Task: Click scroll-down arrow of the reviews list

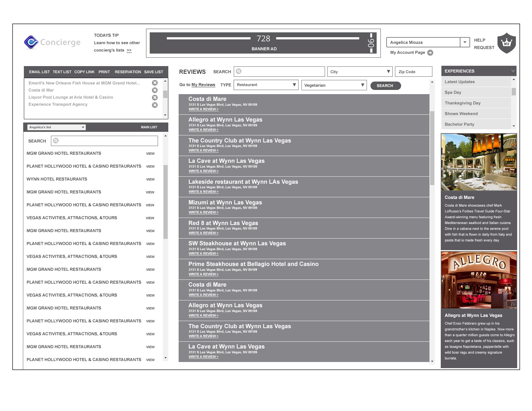Action: point(432,361)
